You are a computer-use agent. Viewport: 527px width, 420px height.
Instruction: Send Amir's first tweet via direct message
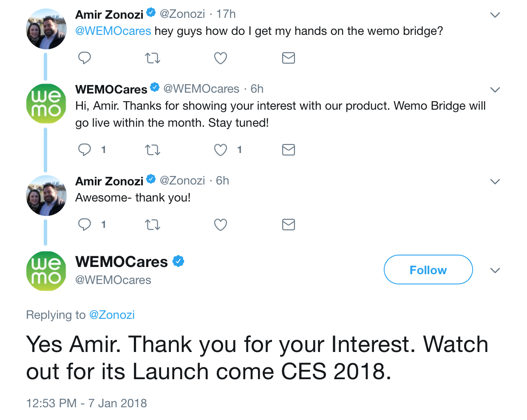(x=288, y=58)
